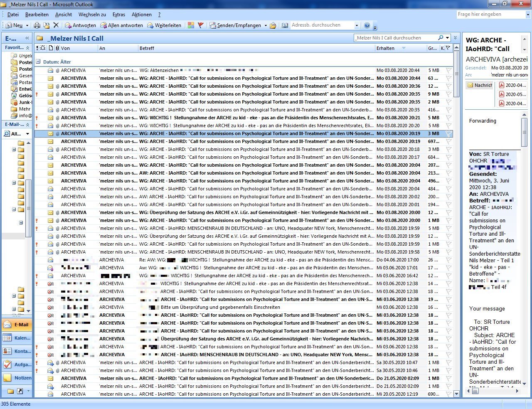
Task: Open the Extras menu
Action: (119, 15)
